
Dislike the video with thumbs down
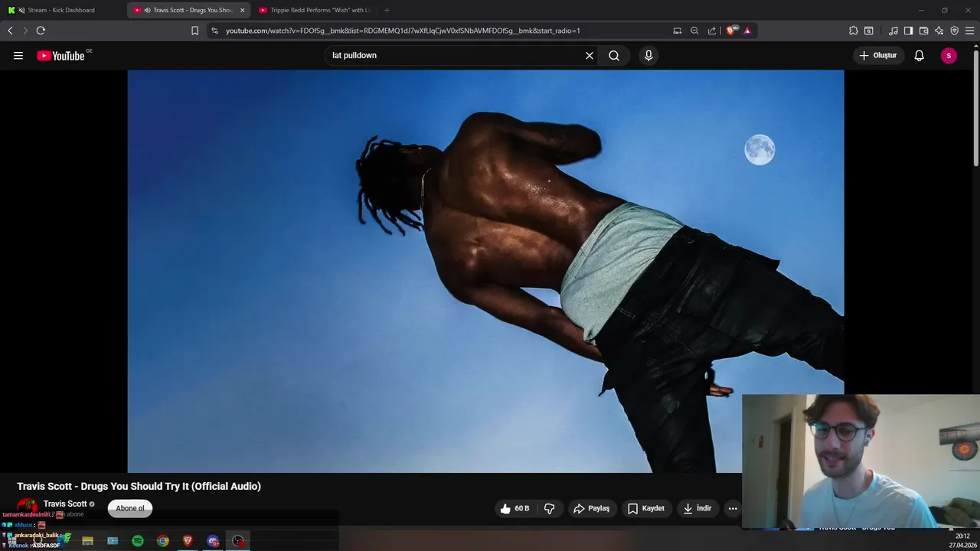coord(550,508)
